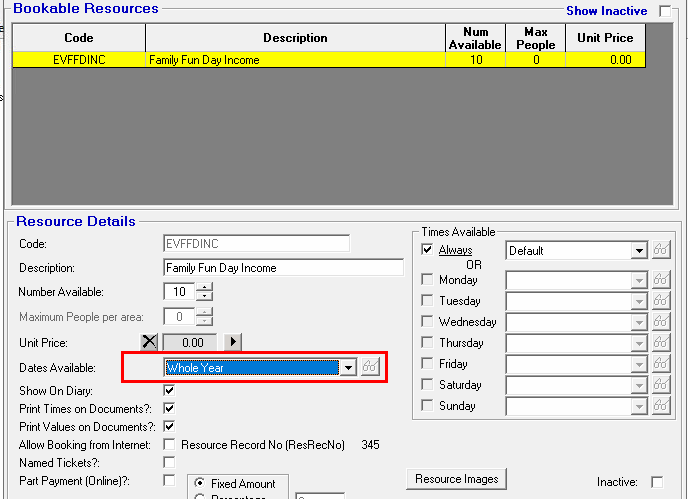This screenshot has width=688, height=499.
Task: Click the Num Available column header
Action: click(x=476, y=38)
